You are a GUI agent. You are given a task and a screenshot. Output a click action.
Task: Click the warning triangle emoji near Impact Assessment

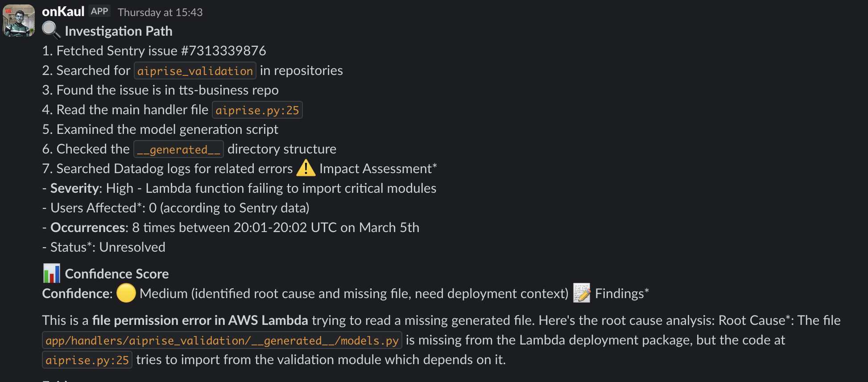tap(306, 168)
